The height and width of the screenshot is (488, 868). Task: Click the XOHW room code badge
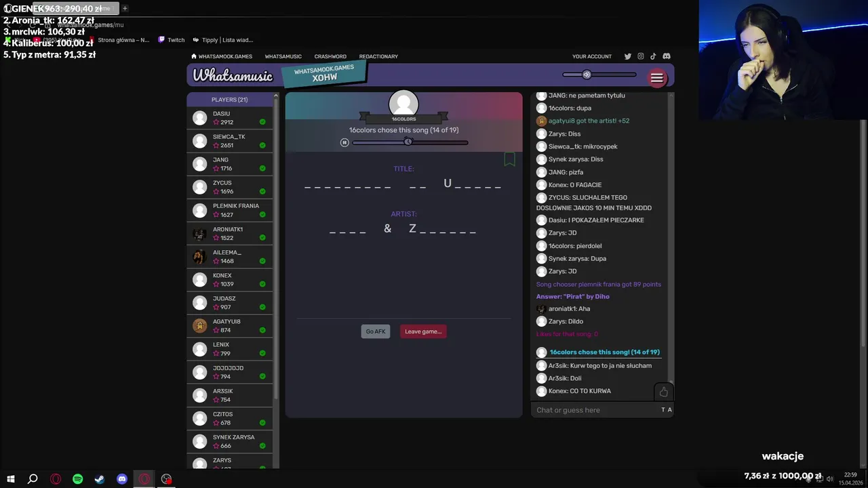[324, 73]
